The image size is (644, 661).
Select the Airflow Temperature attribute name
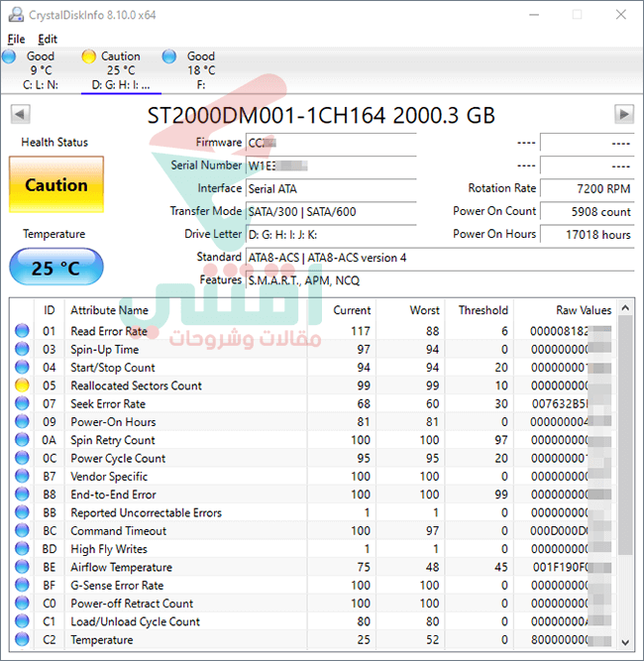click(122, 567)
